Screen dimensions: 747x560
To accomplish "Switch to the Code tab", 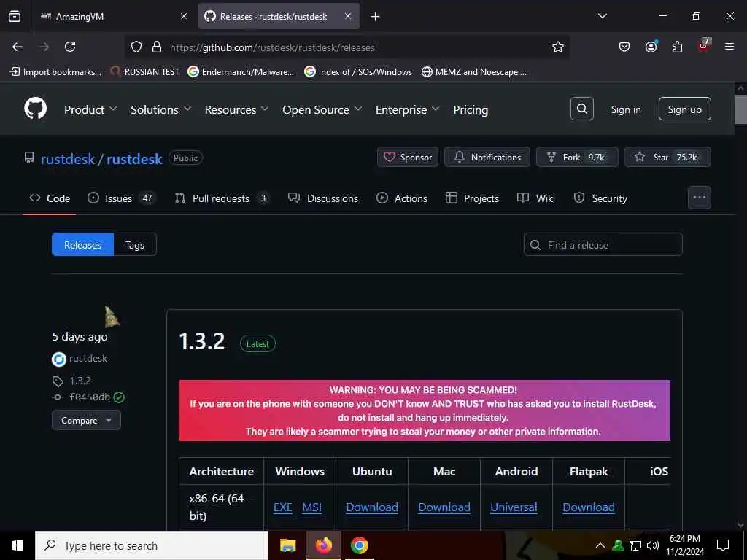I will tap(50, 198).
